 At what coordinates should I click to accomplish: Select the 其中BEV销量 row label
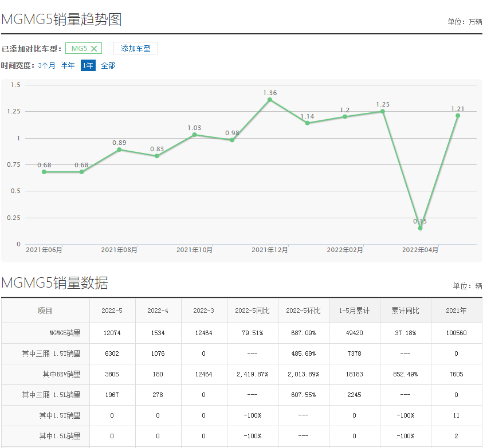click(x=61, y=375)
